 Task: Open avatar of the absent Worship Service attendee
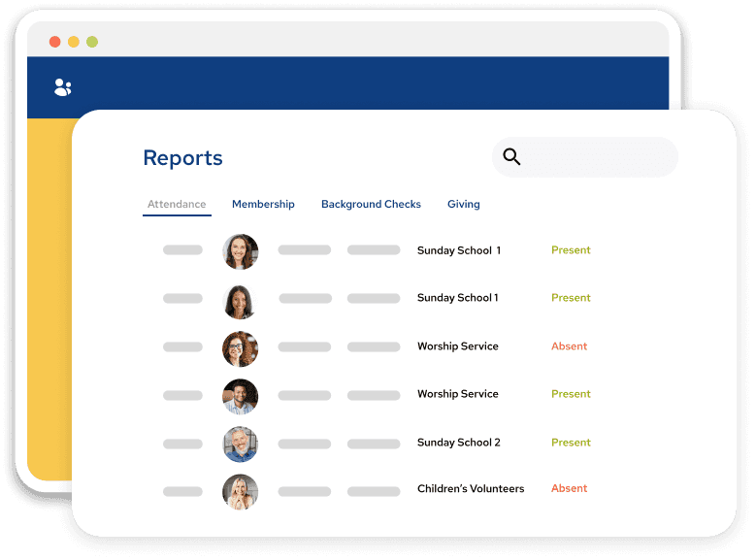tap(240, 348)
